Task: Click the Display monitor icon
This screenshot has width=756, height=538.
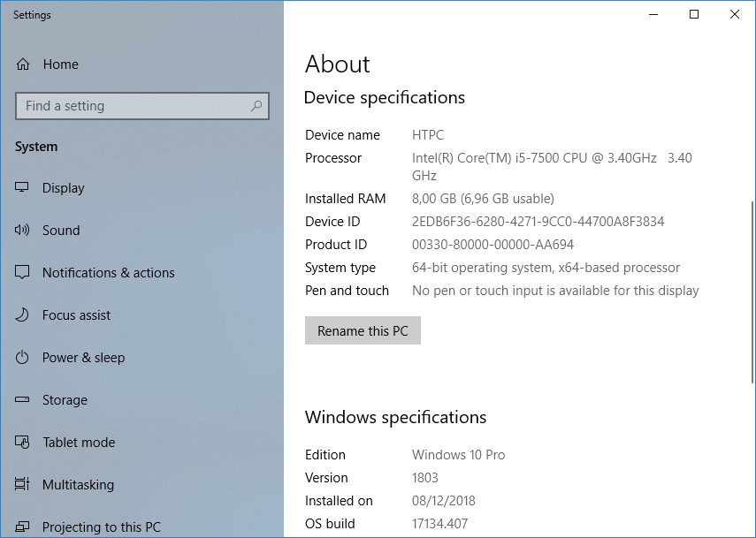Action: pos(22,187)
